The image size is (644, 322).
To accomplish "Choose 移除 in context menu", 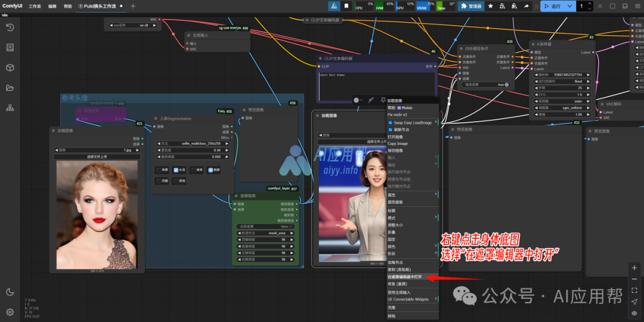I will click(x=413, y=316).
